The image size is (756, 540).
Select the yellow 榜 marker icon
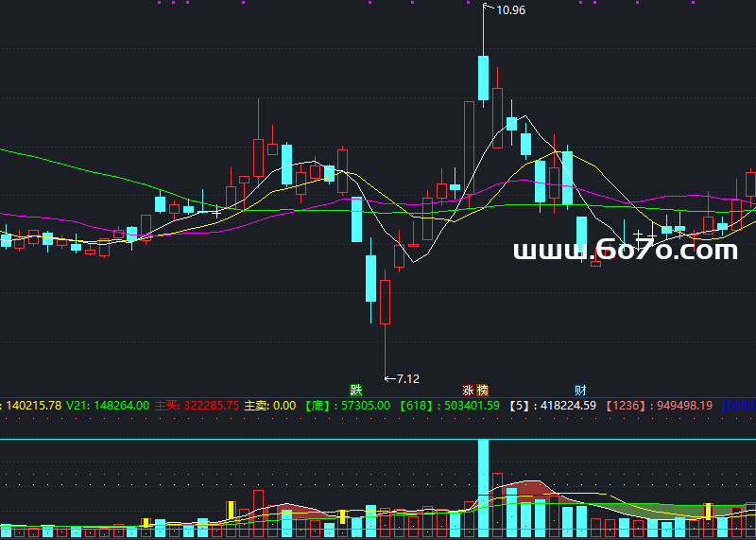pyautogui.click(x=482, y=390)
